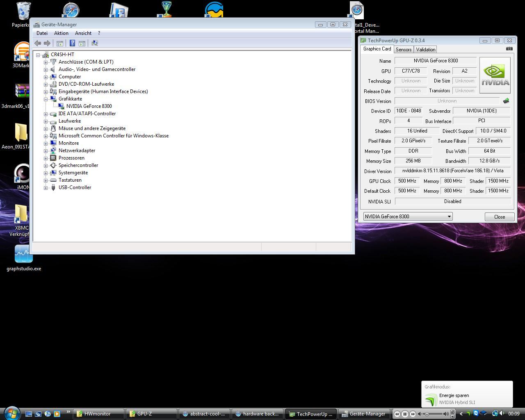Switch to Geräte-Manager taskbar button
The image size is (525, 420).
click(364, 414)
